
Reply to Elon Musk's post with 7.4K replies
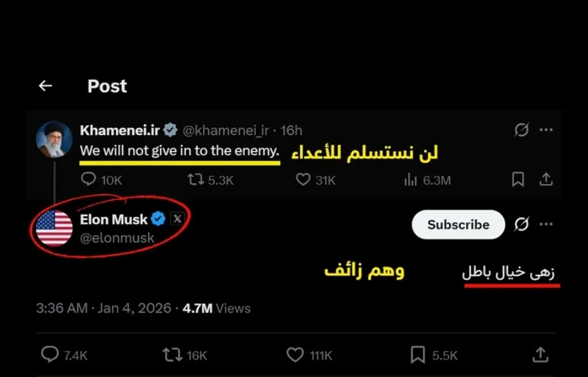[50, 354]
